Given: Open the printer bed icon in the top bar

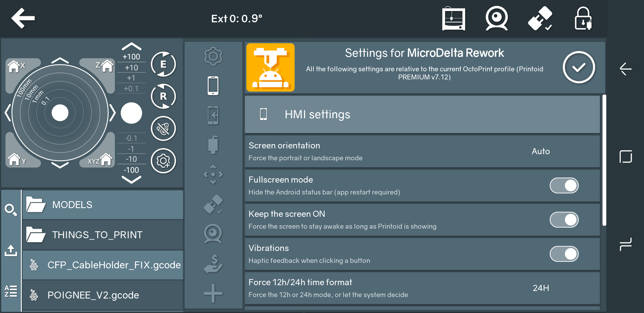Looking at the screenshot, I should [x=453, y=19].
